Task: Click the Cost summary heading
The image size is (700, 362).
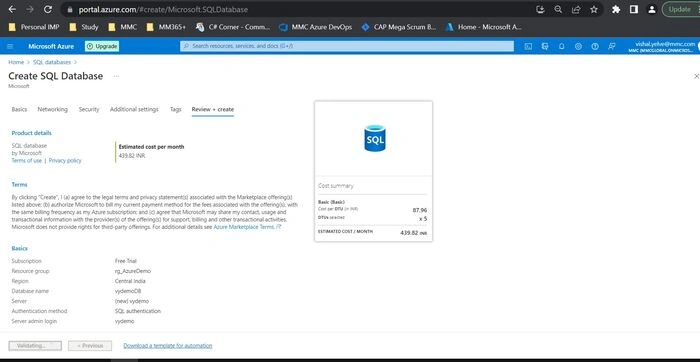Action: pos(336,186)
